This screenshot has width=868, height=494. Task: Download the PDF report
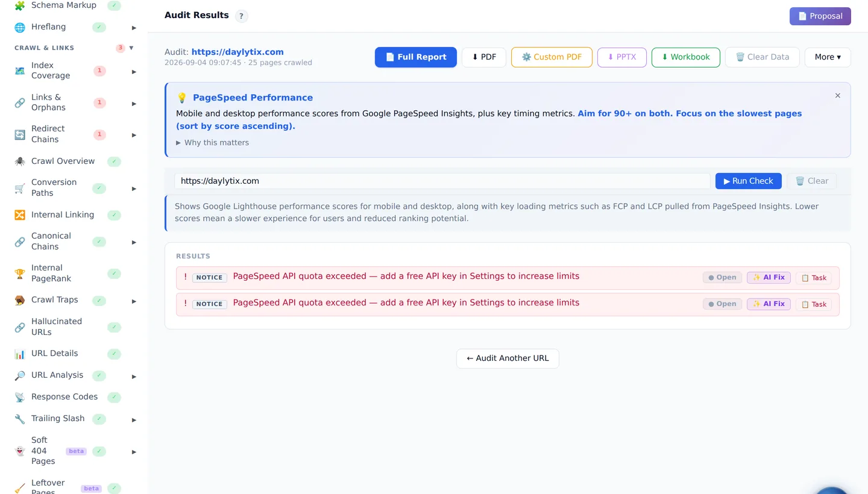pos(484,57)
